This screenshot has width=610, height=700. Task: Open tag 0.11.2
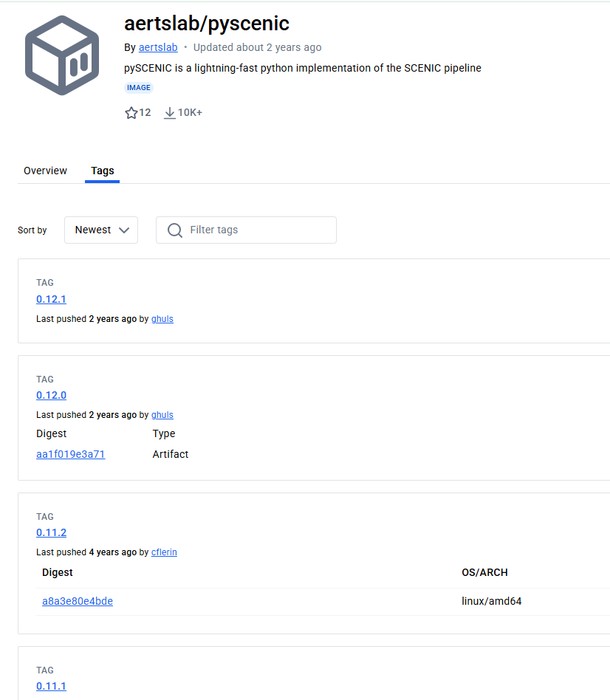52,532
